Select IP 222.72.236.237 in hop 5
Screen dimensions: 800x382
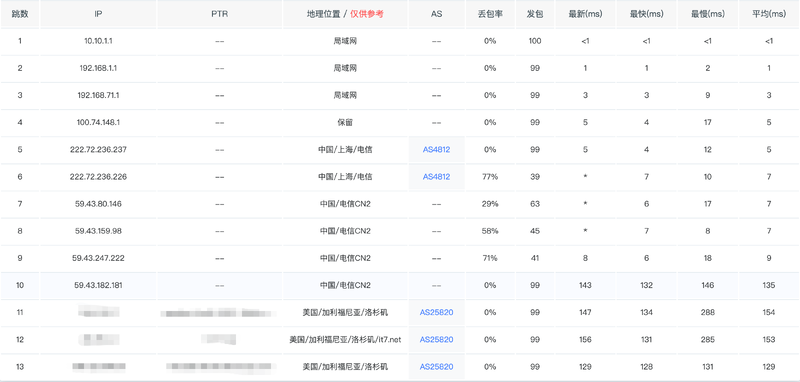tap(98, 149)
